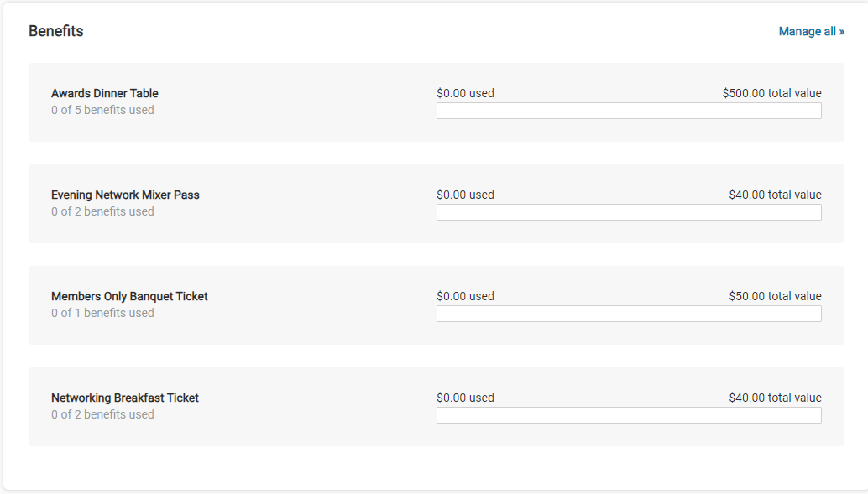Screen dimensions: 868x494
Task: Select the Networking Breakfast Ticket title
Action: (x=125, y=398)
